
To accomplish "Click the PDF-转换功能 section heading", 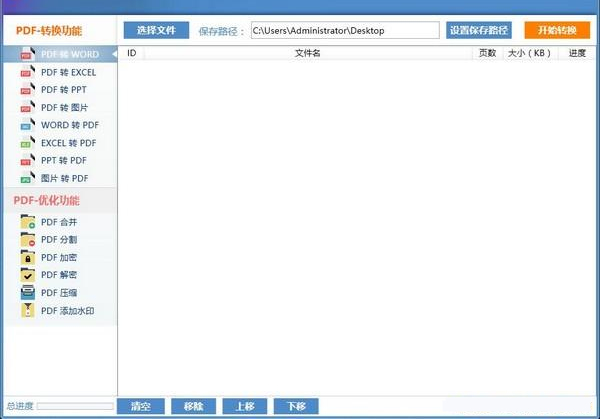I will 49,31.
